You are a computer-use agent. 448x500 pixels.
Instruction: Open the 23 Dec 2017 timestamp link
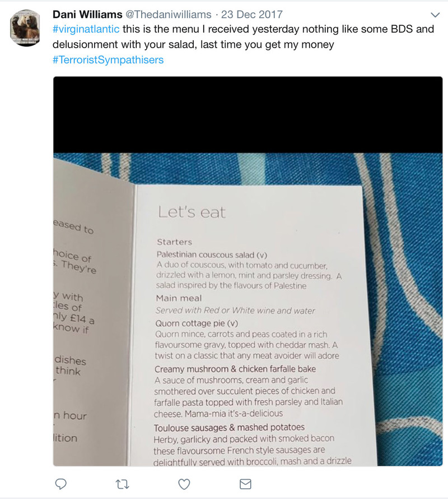[252, 15]
